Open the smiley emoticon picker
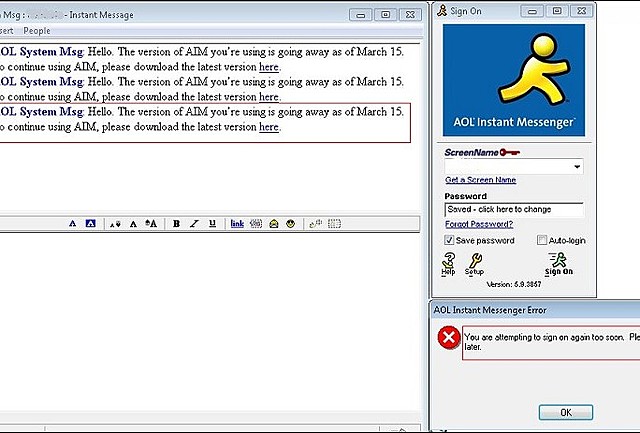This screenshot has width=640, height=433. pyautogui.click(x=291, y=224)
